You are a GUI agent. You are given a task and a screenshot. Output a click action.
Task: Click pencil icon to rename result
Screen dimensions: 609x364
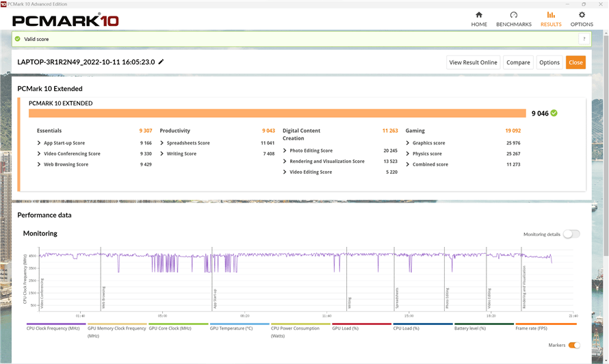[x=161, y=62]
